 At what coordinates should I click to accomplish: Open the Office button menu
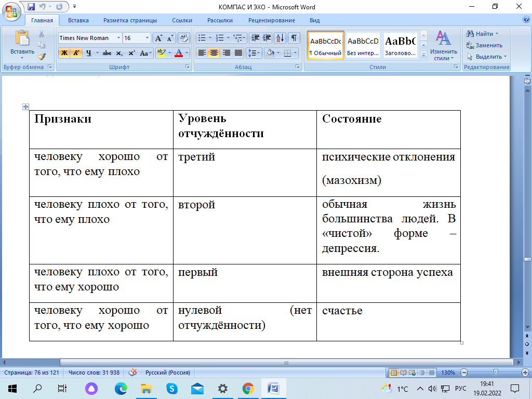point(11,11)
